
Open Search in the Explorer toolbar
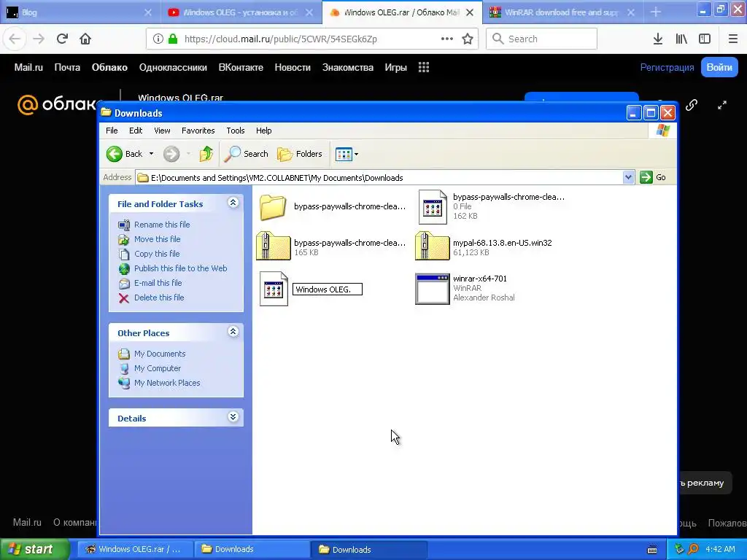(x=247, y=154)
